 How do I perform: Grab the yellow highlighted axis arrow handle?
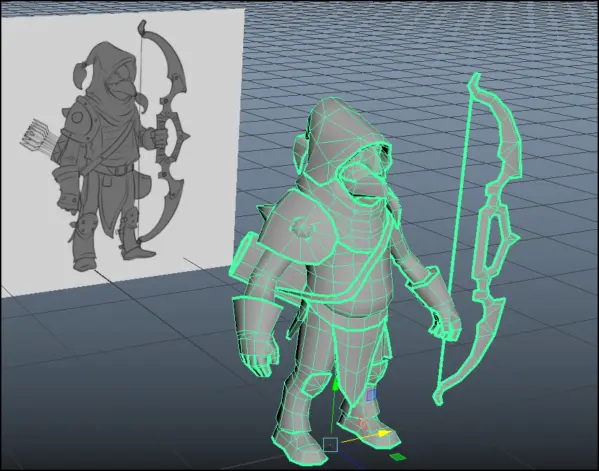coord(383,434)
